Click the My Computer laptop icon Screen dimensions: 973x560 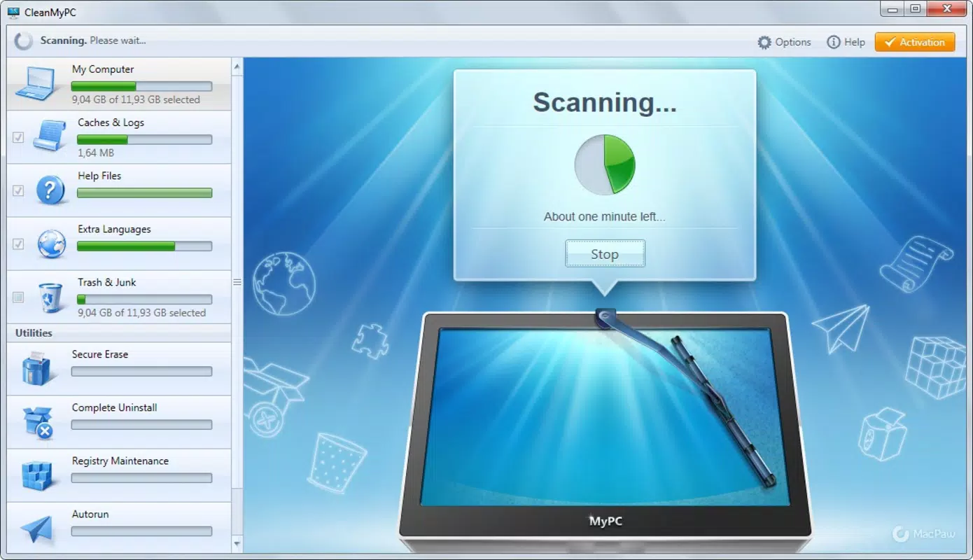tap(36, 83)
